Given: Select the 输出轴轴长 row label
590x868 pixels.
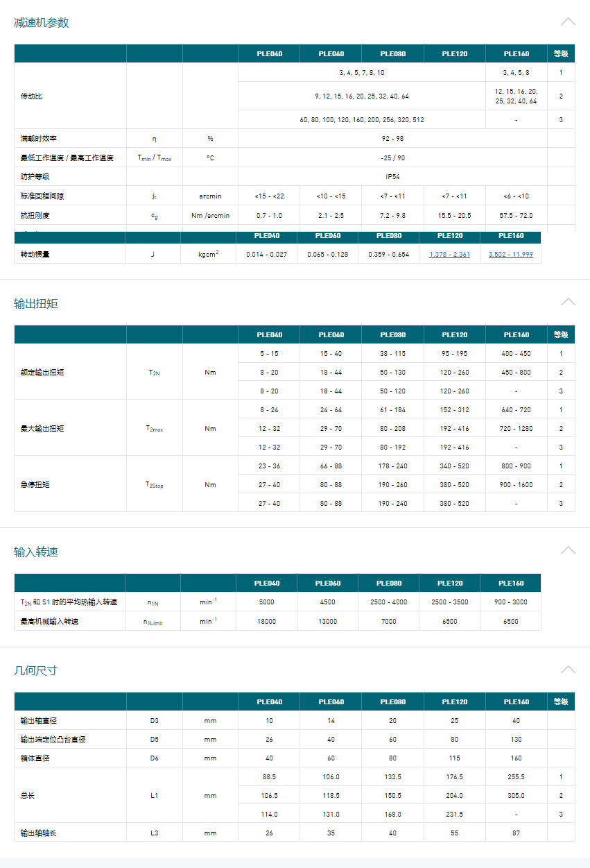Looking at the screenshot, I should 39,833.
